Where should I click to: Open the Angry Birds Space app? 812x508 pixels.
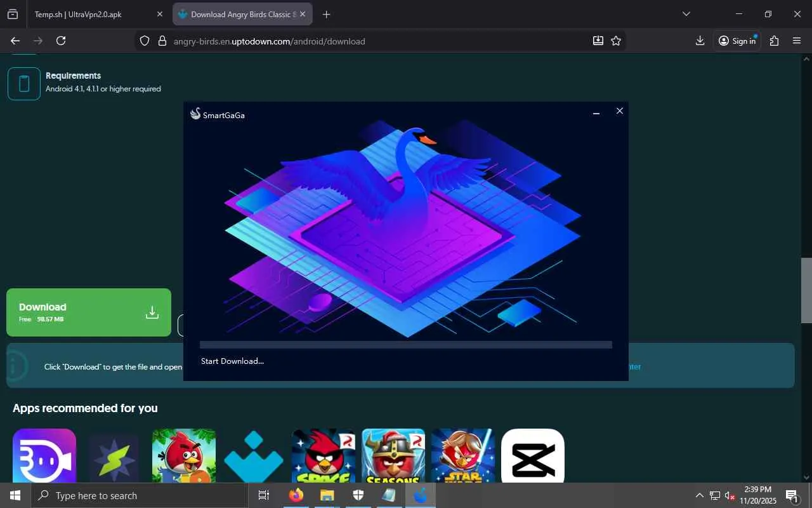pyautogui.click(x=324, y=455)
